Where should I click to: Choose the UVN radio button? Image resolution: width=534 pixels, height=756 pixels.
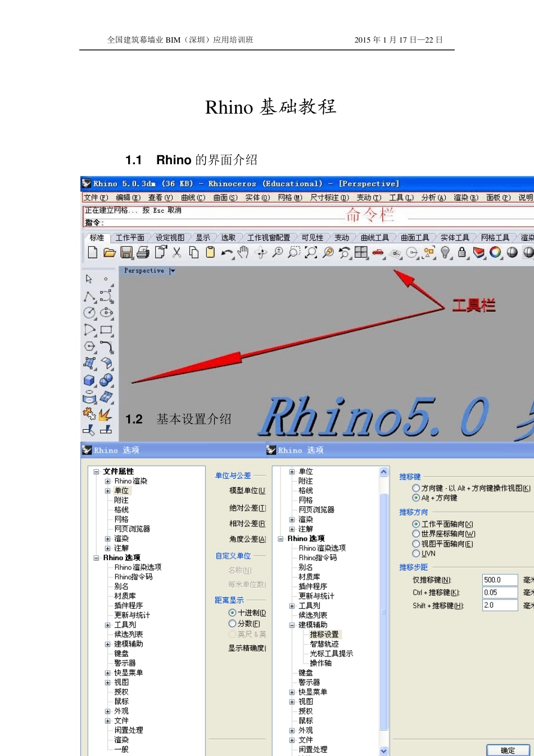click(x=416, y=553)
